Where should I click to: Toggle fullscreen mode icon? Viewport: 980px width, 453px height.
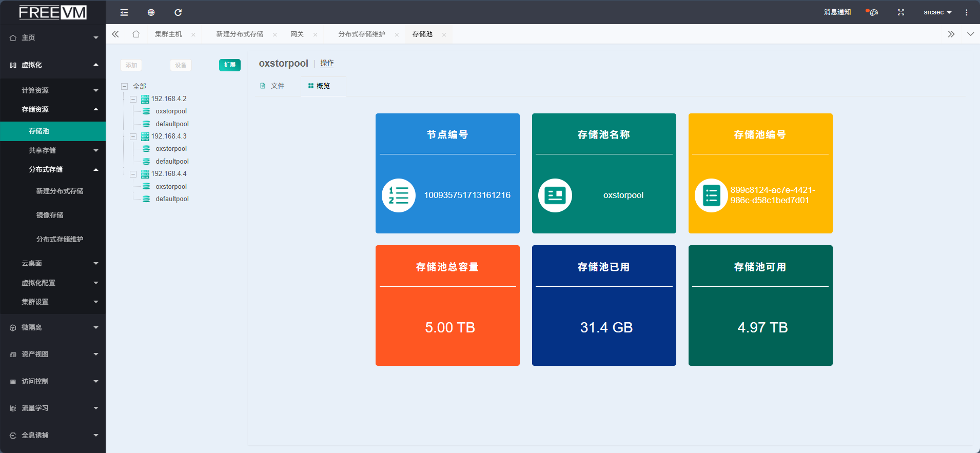coord(900,12)
